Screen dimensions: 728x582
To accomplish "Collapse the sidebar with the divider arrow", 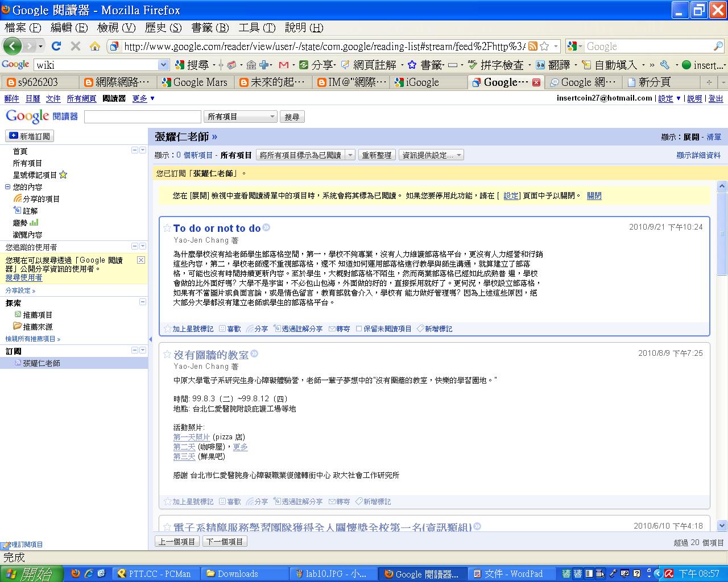I will tap(150, 339).
